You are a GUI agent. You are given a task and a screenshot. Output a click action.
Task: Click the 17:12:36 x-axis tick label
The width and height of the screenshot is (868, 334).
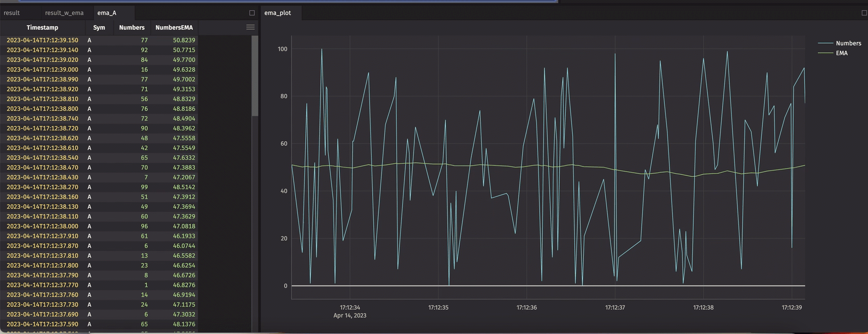(527, 307)
